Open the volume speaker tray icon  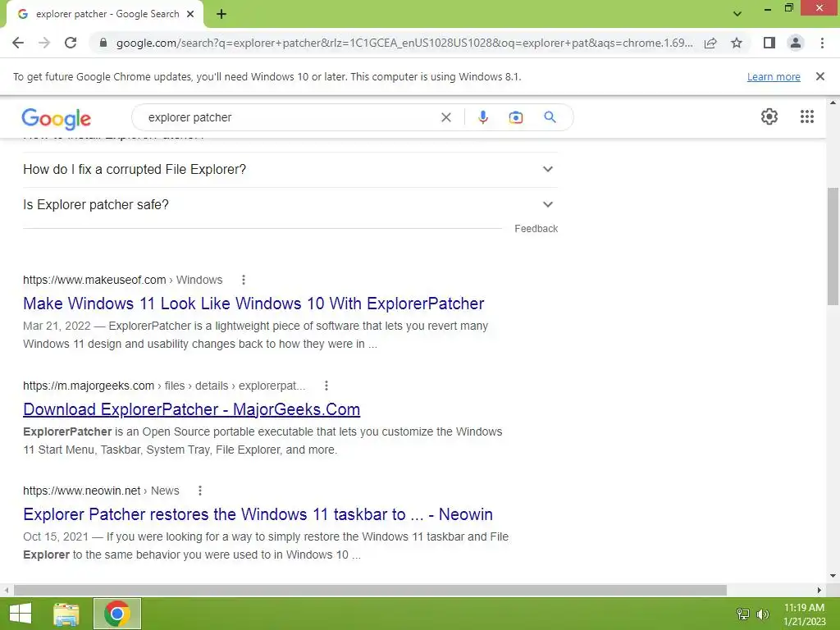[763, 614]
